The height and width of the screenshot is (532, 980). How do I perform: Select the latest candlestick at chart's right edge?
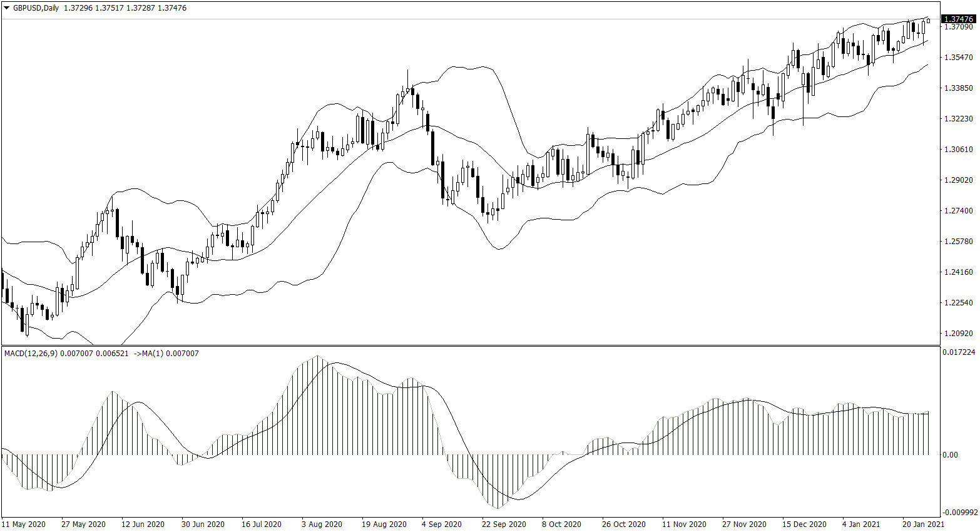[928, 21]
